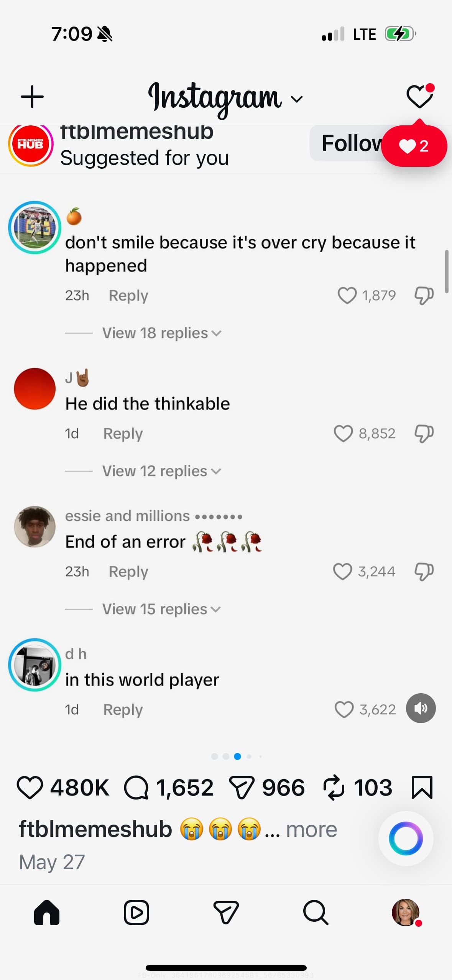Reply to "in this world player" comment
452x980 pixels.
pyautogui.click(x=123, y=710)
